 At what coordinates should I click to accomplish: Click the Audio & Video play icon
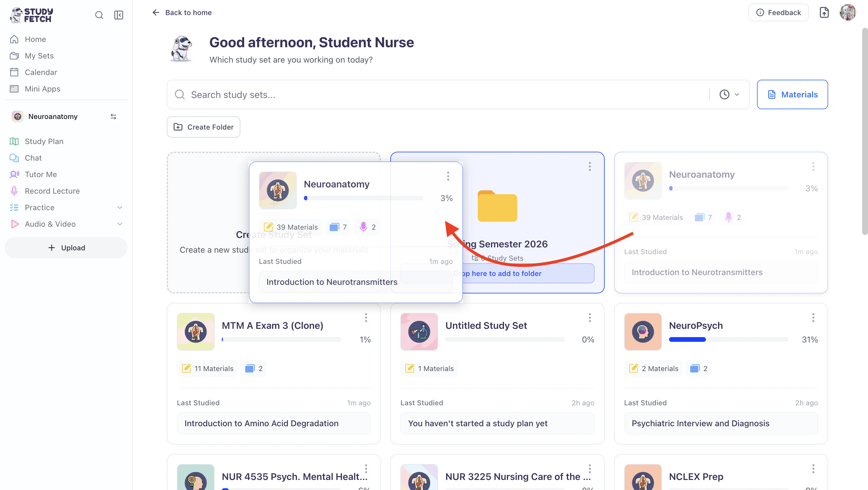[x=14, y=224]
